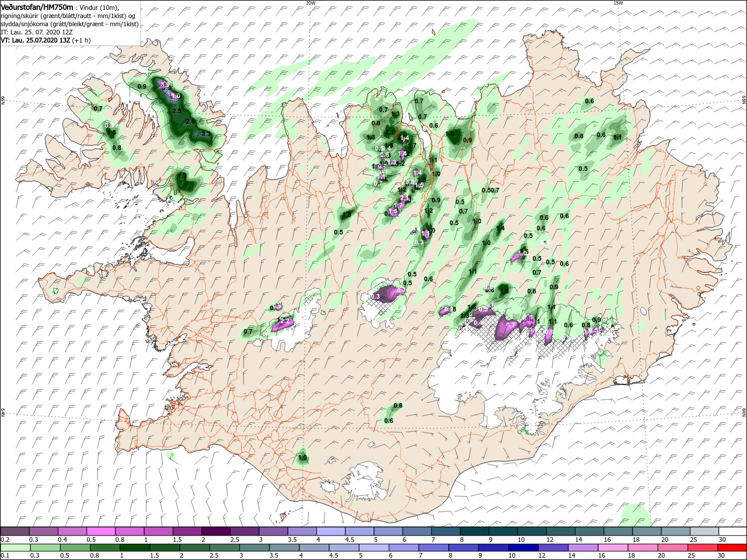Pick the bright pink upper swatch between 0.5 and 0.8
The image size is (747, 560).
pyautogui.click(x=101, y=531)
